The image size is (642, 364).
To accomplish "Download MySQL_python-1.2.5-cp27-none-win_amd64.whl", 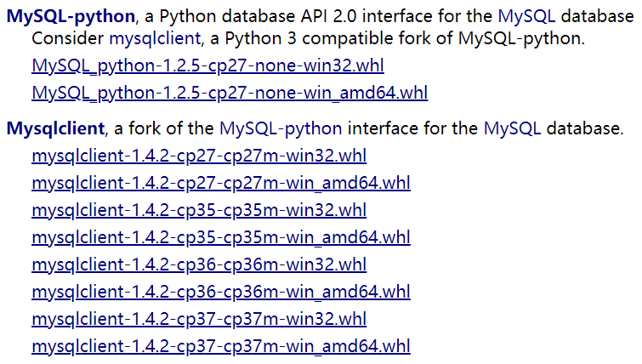I will coord(230,93).
